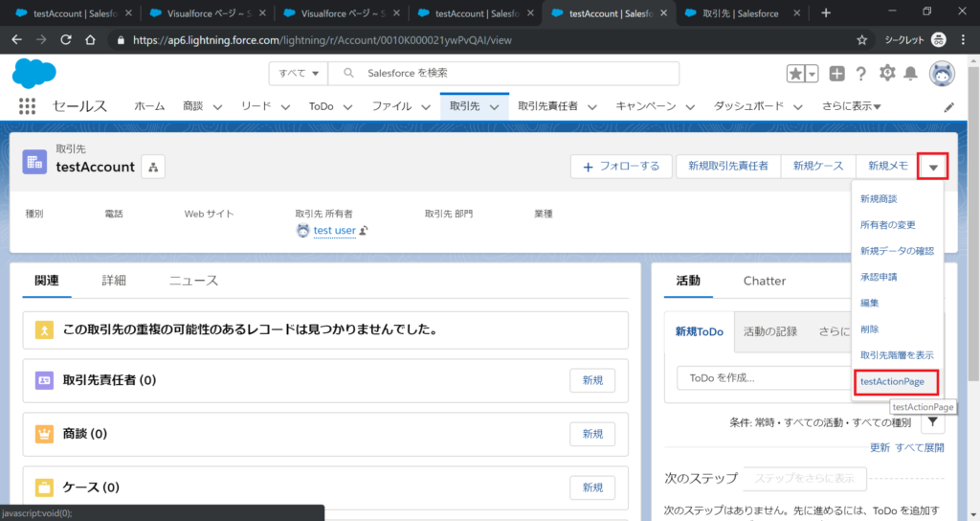Click the edit navigation pencil icon
This screenshot has height=521, width=980.
point(949,107)
